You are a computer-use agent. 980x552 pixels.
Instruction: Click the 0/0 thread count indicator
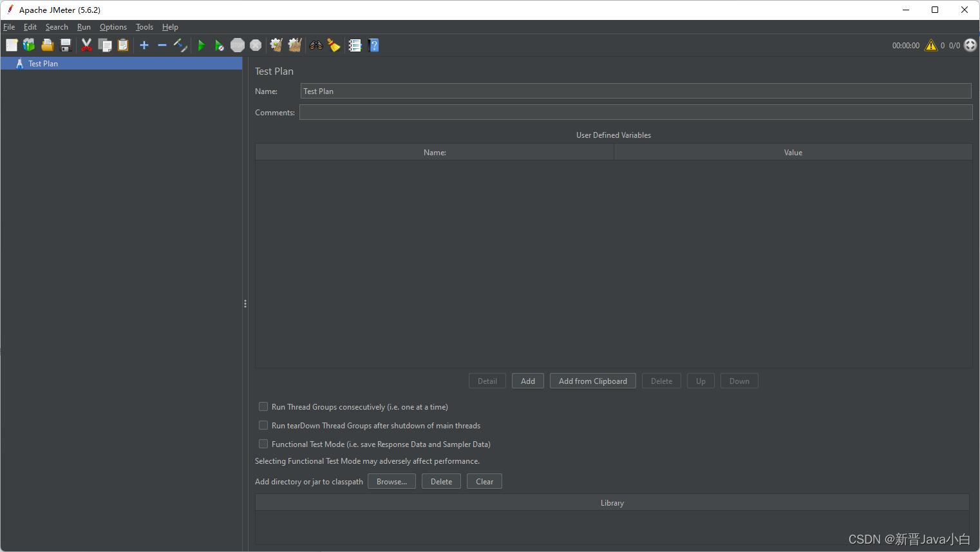click(954, 46)
